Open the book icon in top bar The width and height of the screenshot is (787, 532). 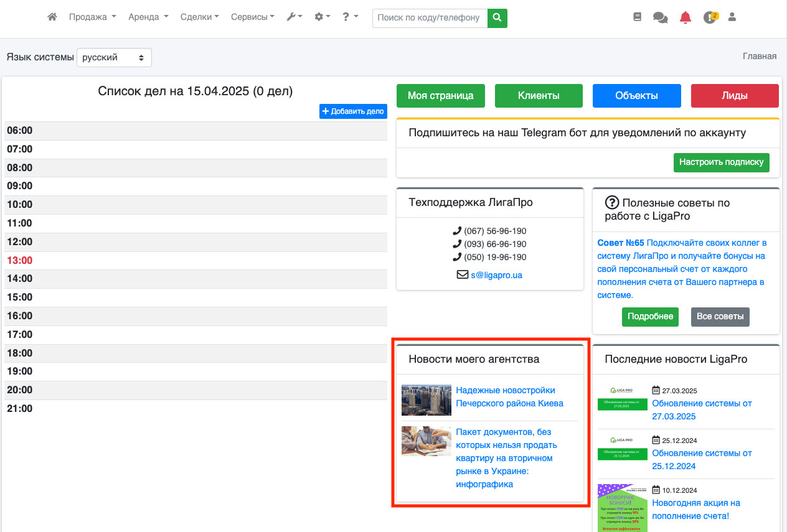[x=637, y=17]
